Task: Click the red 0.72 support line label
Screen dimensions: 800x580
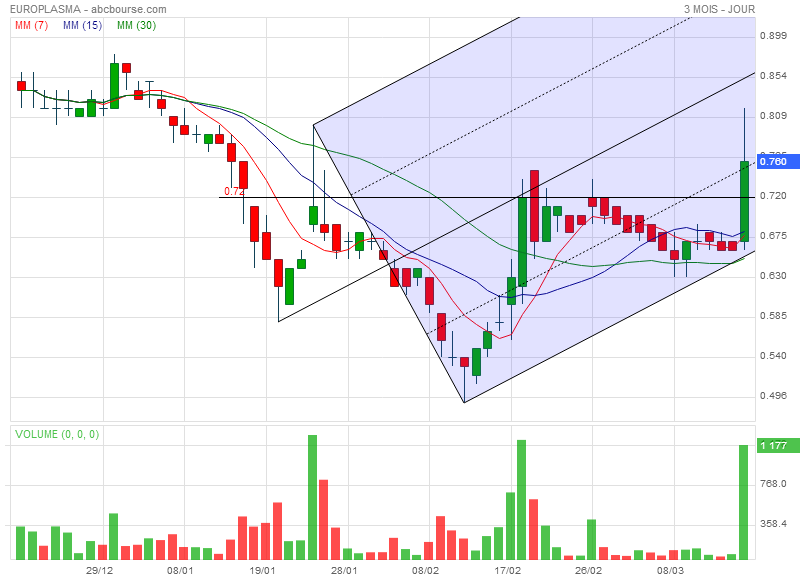Action: (x=234, y=191)
